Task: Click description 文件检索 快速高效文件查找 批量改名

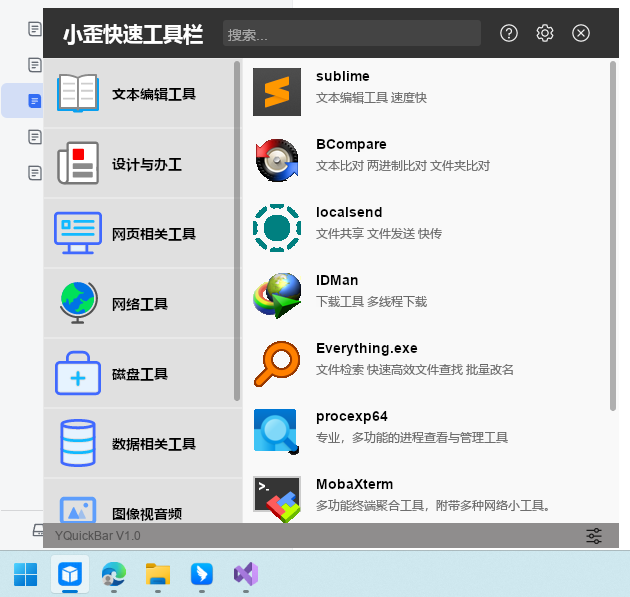Action: [x=415, y=369]
